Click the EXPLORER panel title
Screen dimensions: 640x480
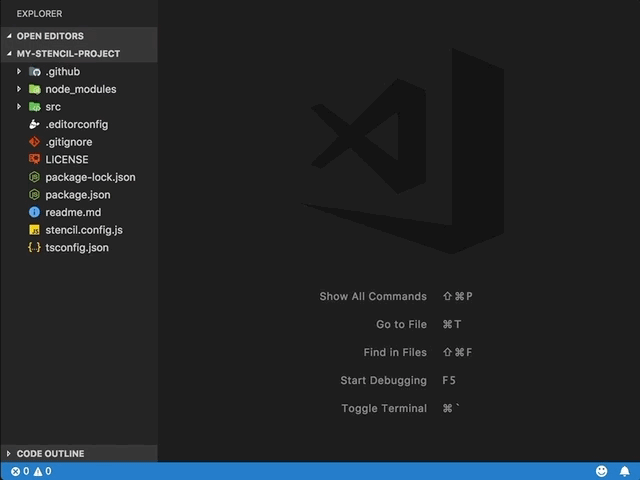click(x=40, y=14)
